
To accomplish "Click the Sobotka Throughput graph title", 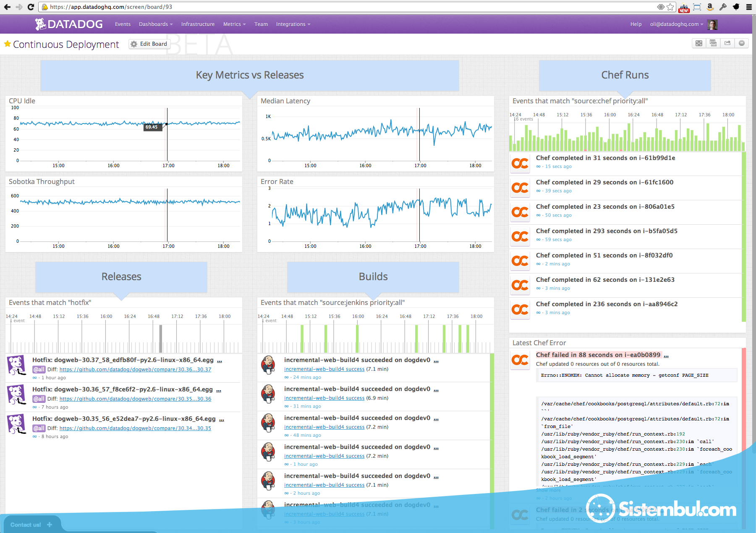I will 42,181.
